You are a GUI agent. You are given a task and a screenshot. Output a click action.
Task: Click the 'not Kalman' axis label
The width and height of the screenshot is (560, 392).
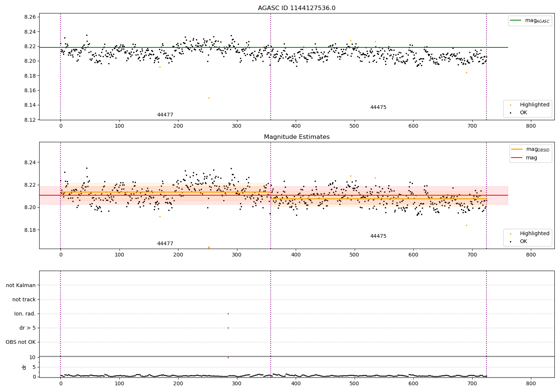coord(21,285)
